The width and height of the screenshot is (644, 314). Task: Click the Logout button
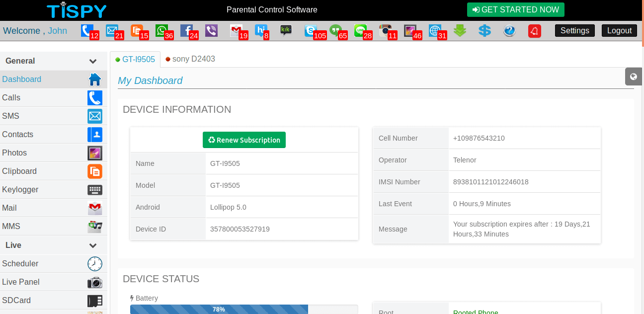[619, 31]
